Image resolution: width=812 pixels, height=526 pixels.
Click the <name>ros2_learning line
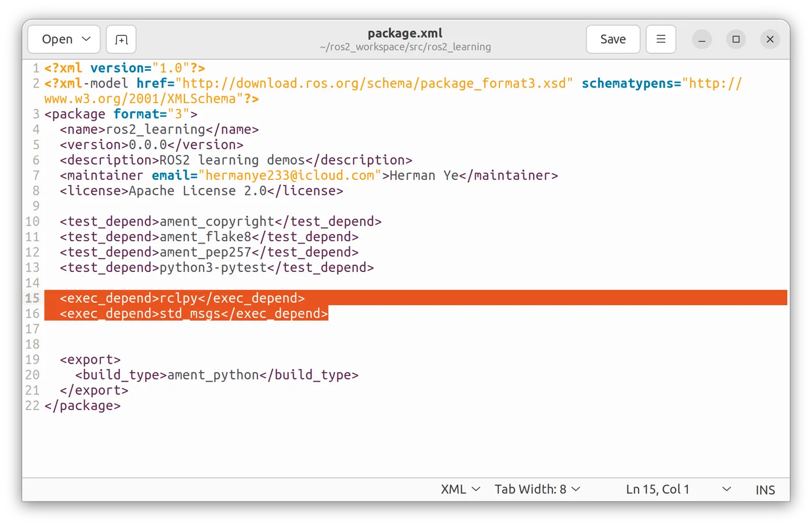tap(159, 129)
